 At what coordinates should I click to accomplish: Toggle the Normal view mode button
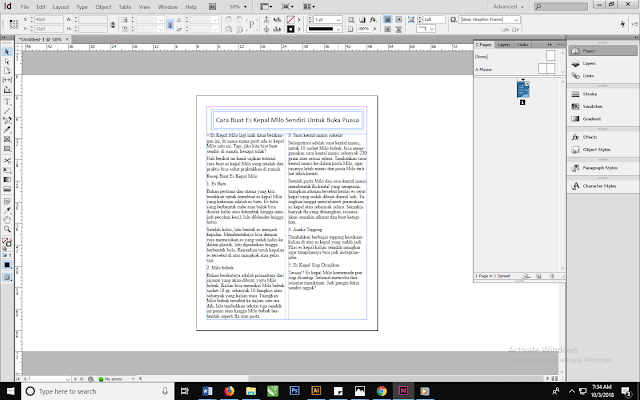7,278
